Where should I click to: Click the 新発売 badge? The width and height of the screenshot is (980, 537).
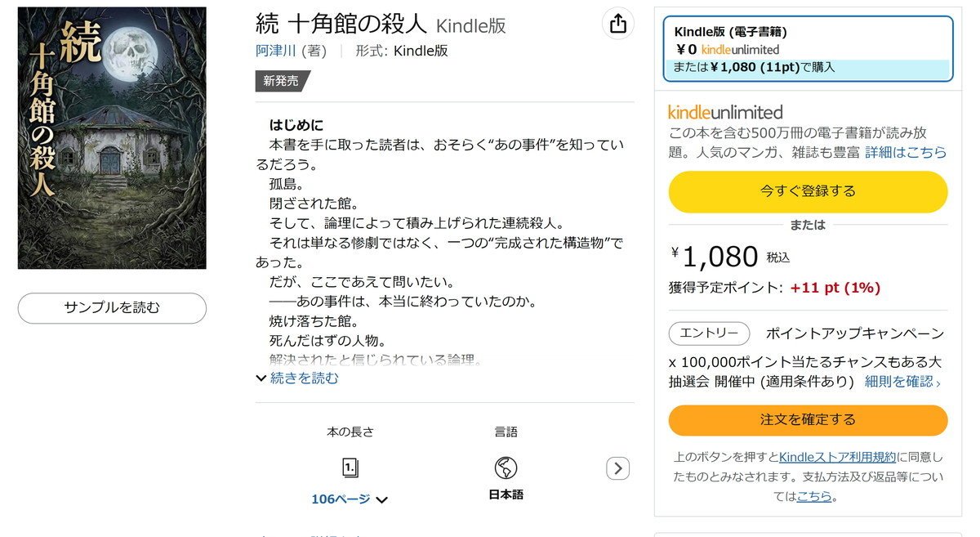pos(283,81)
